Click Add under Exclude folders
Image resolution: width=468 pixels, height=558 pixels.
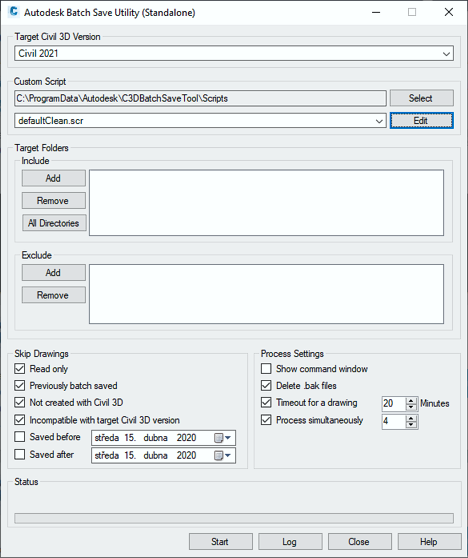(54, 273)
